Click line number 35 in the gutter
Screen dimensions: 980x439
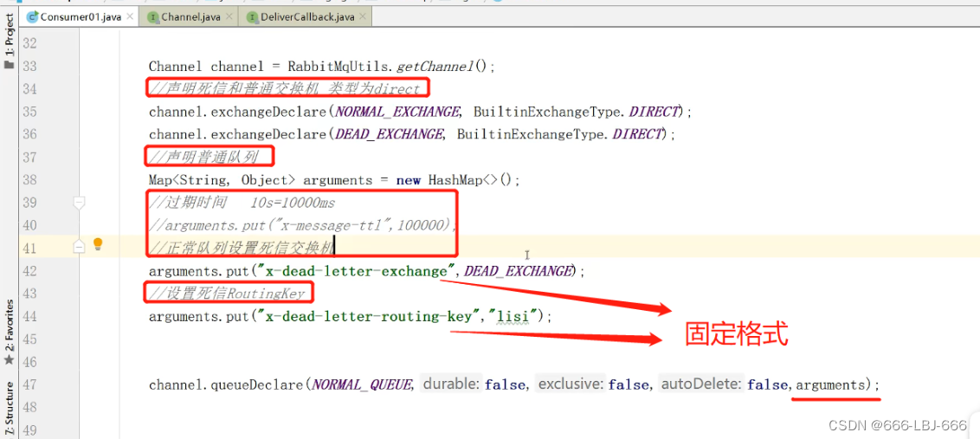(x=29, y=112)
